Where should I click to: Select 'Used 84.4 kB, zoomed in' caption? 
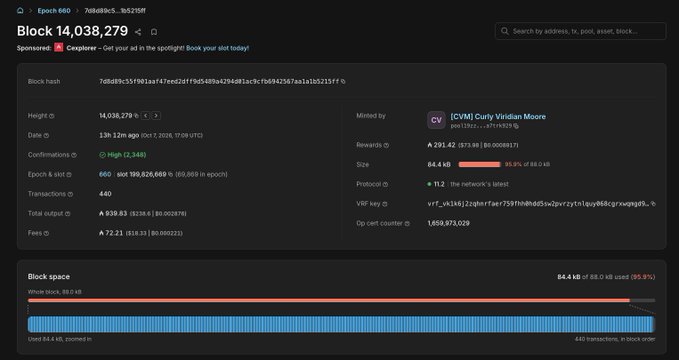pyautogui.click(x=60, y=339)
